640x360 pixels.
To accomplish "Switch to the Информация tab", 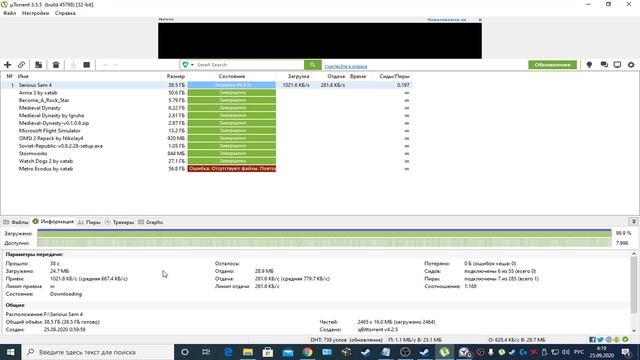I will 53,221.
